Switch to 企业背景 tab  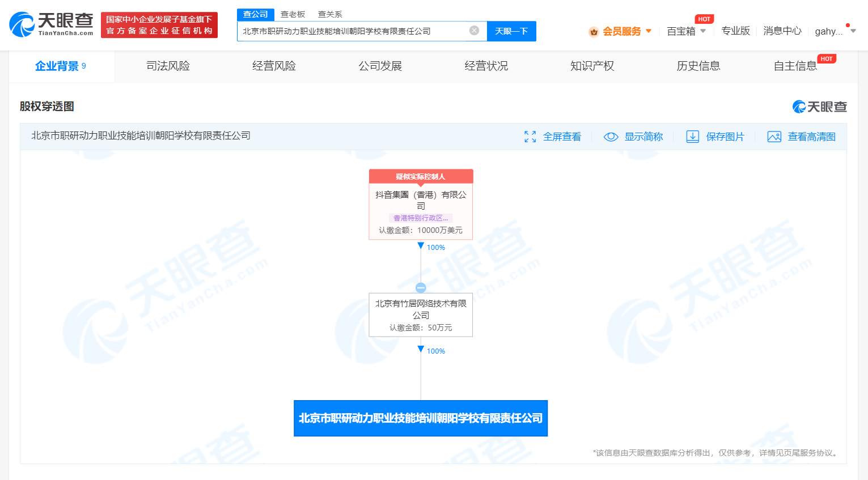[x=61, y=66]
